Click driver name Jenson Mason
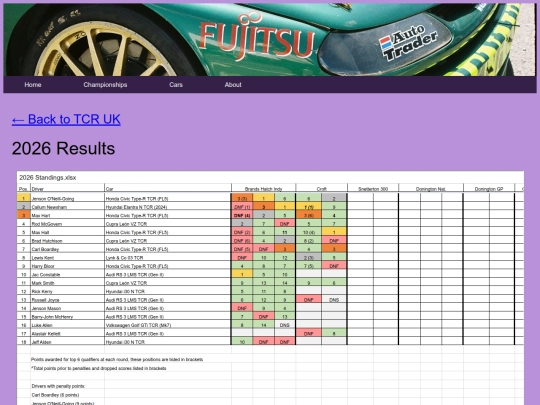The height and width of the screenshot is (405, 540). click(46, 308)
